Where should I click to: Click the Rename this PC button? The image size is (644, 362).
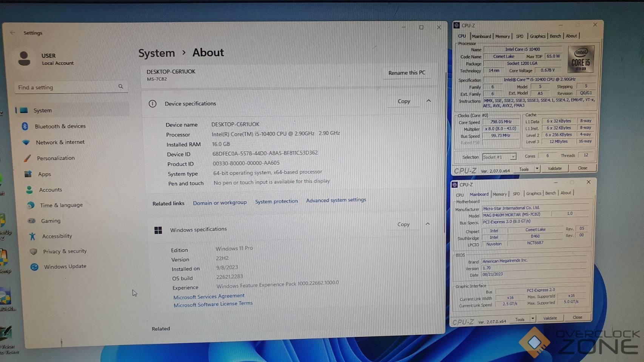[x=407, y=73]
